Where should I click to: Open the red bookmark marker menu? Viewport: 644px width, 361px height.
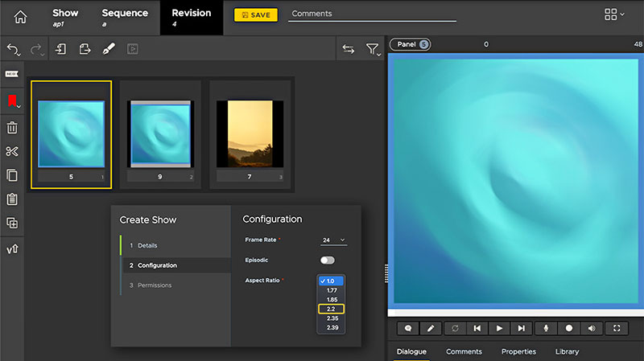pyautogui.click(x=13, y=101)
